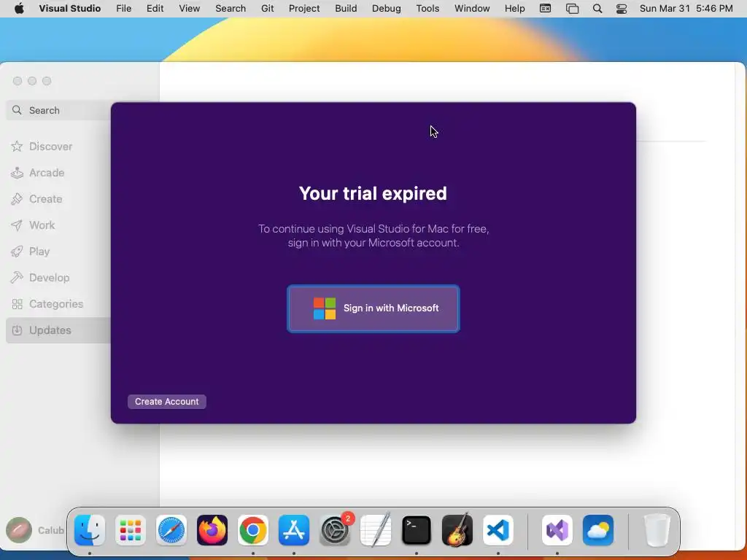Open the Window menu
Viewport: 747px width, 560px height.
(x=472, y=9)
